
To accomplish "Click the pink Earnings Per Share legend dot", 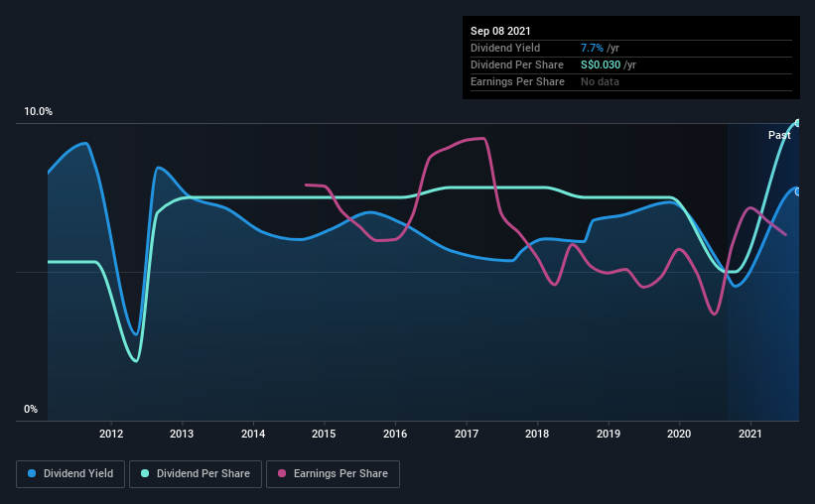I will click(x=282, y=473).
